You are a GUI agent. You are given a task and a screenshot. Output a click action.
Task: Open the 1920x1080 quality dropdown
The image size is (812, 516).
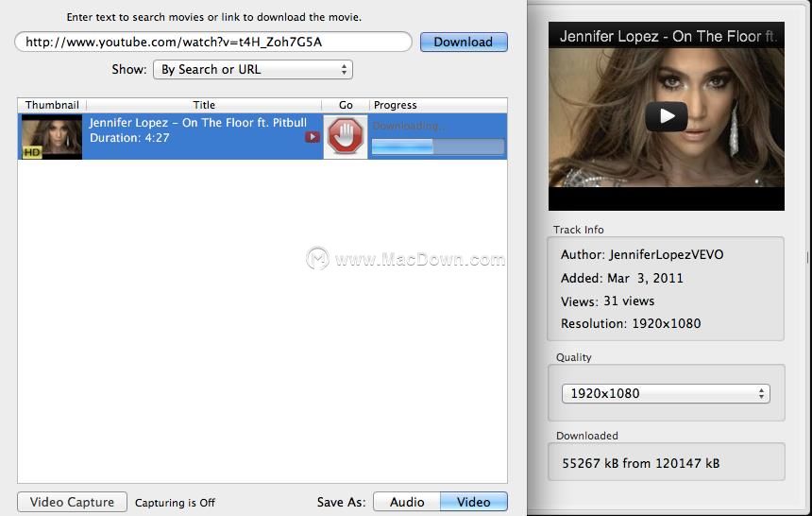click(666, 393)
